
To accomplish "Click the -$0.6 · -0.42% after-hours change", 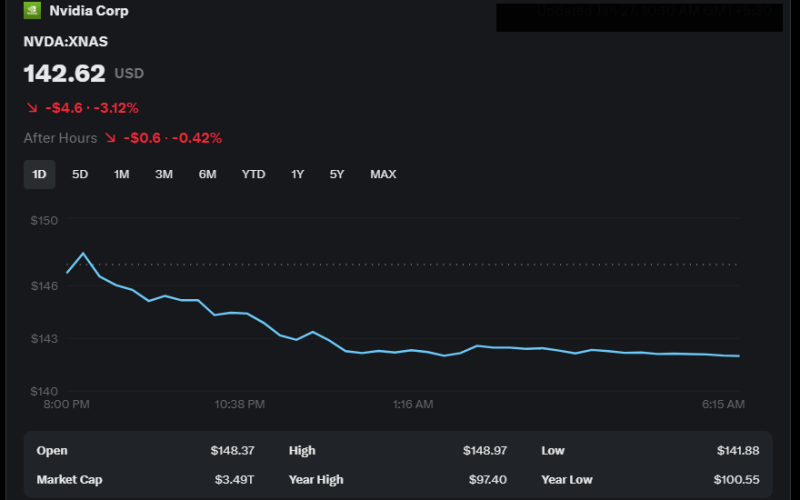I will click(x=172, y=138).
